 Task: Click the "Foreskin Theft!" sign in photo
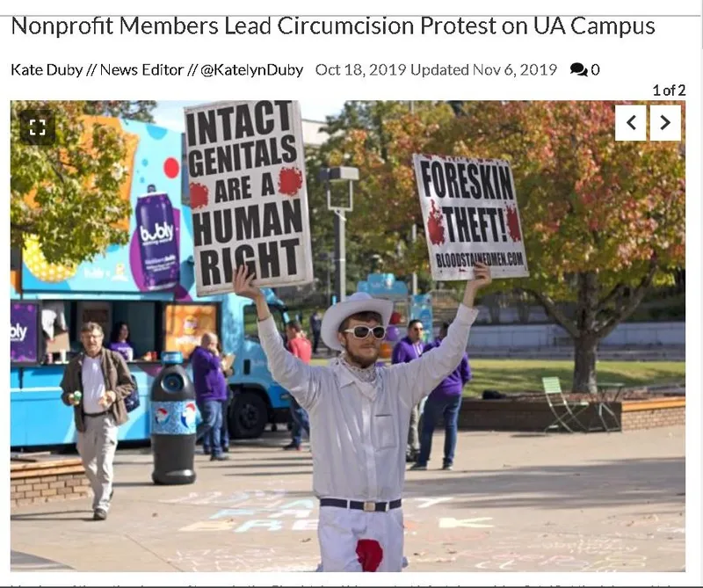click(470, 217)
